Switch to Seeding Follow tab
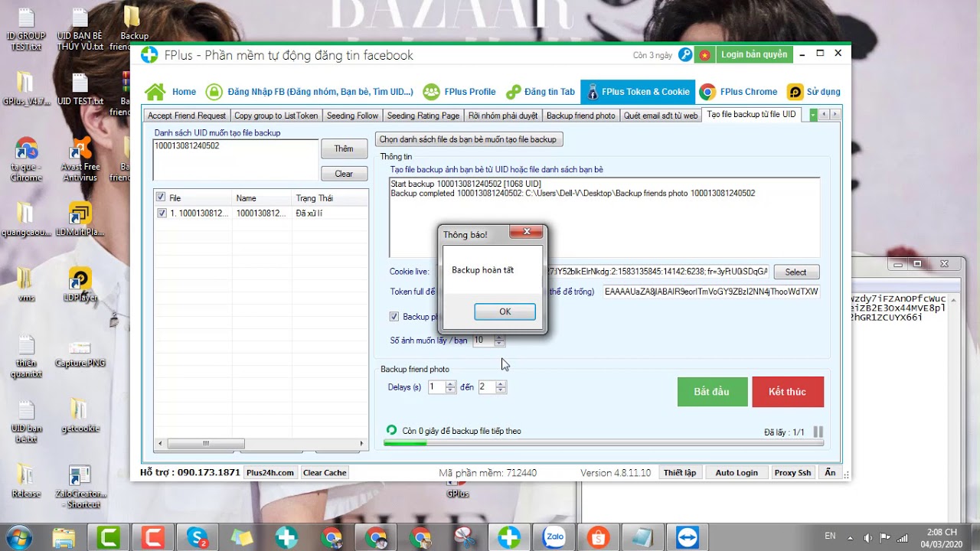Image resolution: width=980 pixels, height=551 pixels. coord(352,116)
